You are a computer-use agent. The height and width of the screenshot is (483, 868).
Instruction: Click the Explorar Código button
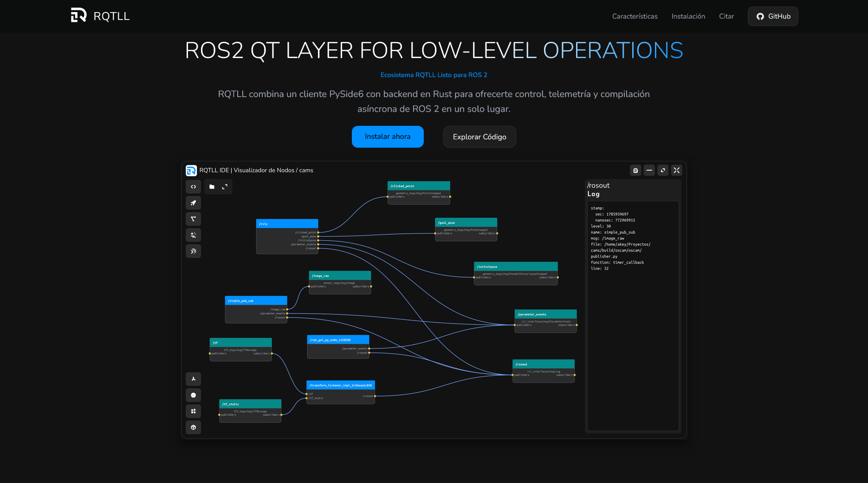click(x=479, y=137)
